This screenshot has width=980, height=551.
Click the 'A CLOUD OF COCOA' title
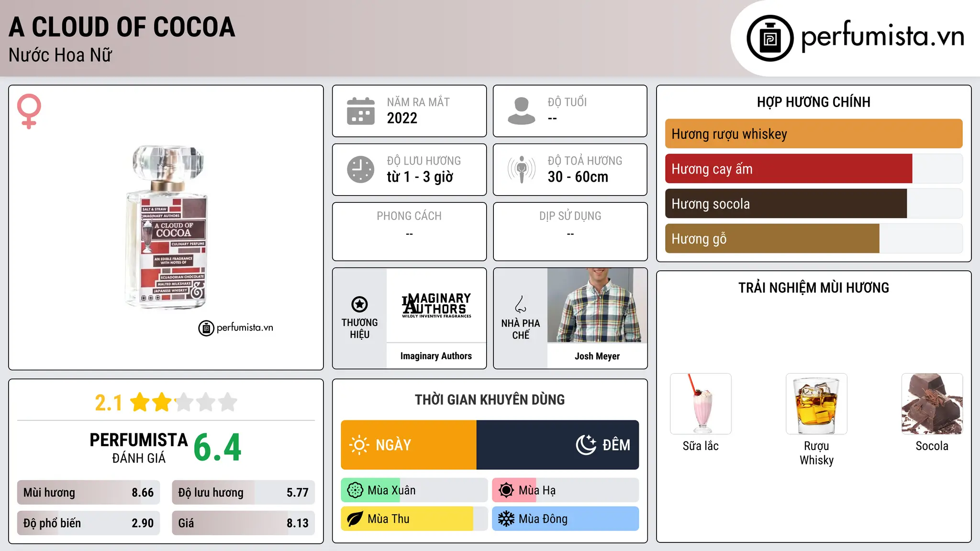pyautogui.click(x=122, y=27)
